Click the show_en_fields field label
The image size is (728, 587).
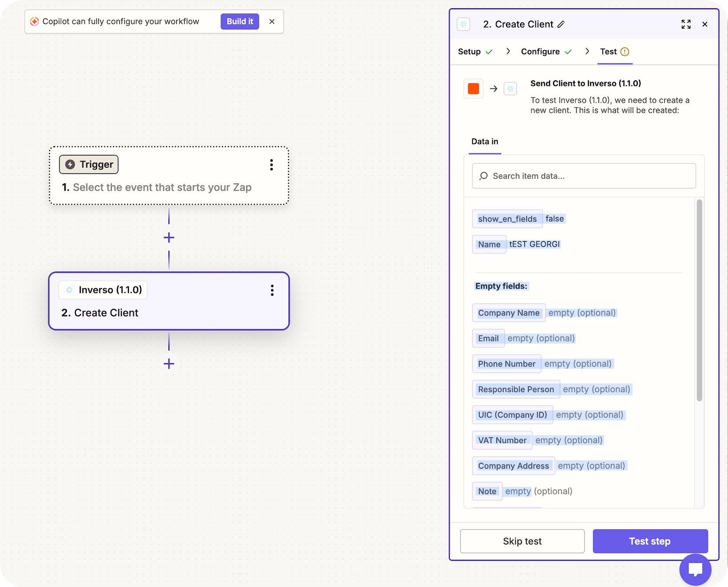[507, 219]
